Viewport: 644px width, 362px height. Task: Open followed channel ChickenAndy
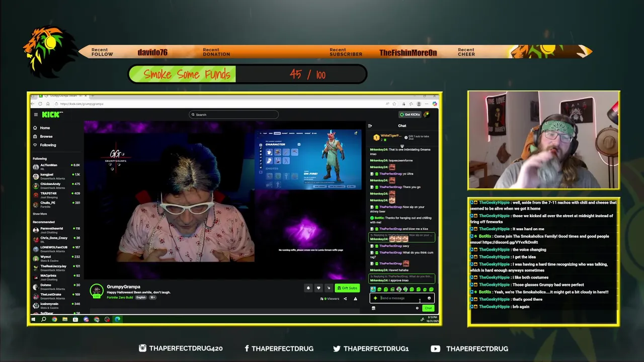pyautogui.click(x=56, y=185)
